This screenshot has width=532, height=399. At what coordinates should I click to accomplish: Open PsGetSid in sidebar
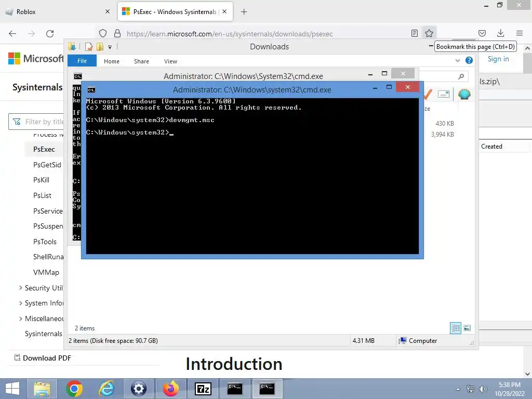[47, 165]
